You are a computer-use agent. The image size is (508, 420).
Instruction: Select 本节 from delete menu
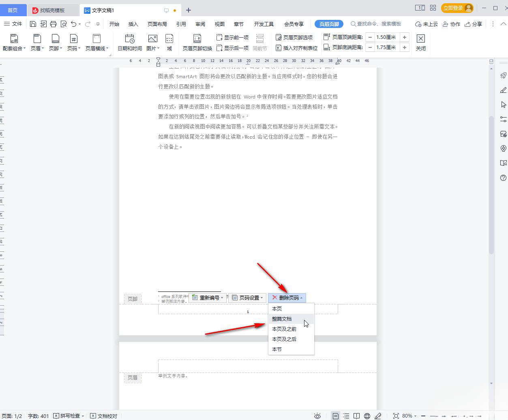[291, 349]
